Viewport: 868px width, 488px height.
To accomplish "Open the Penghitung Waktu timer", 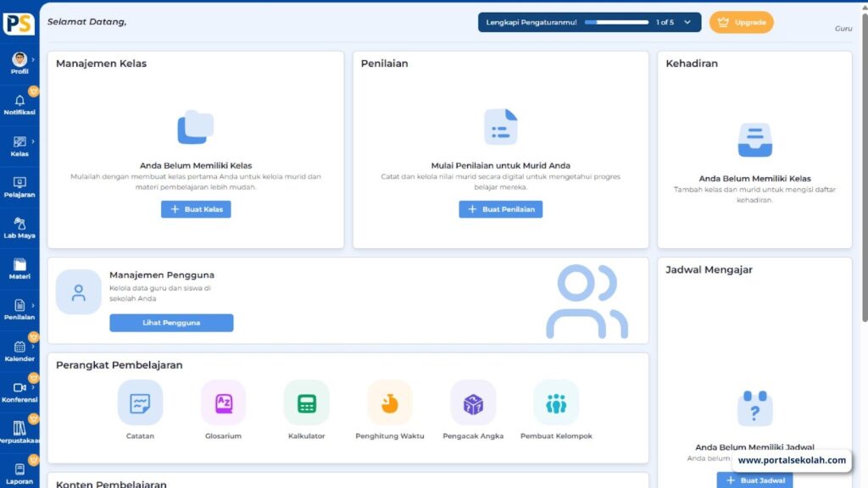I will coord(389,403).
